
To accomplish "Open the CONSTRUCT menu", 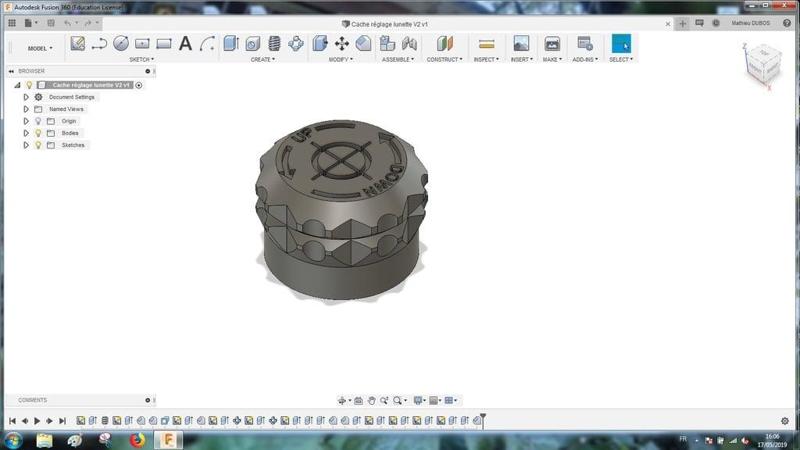I will (444, 60).
